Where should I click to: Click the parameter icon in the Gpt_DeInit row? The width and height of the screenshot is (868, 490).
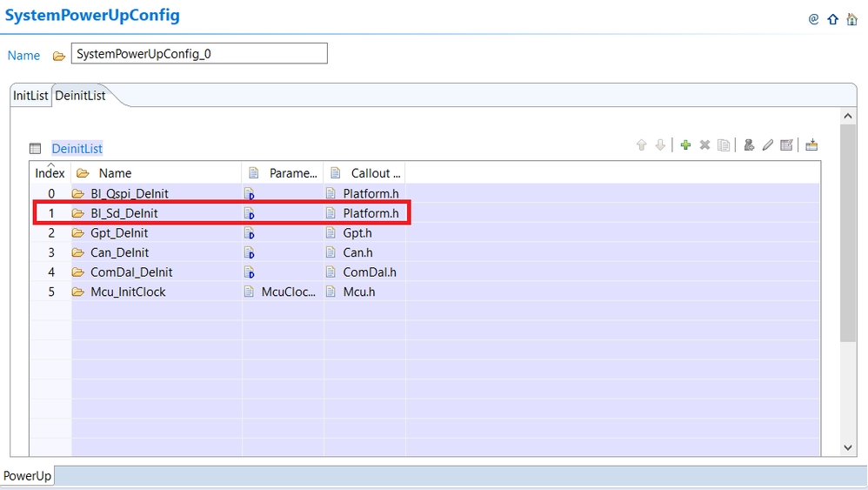(x=250, y=233)
